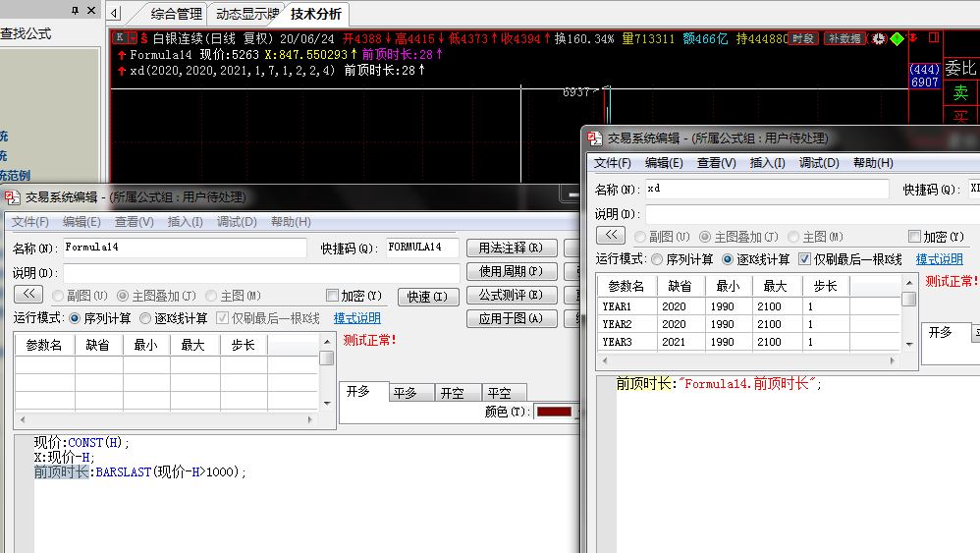
Task: Click the gear icon next to 补数据
Action: [878, 38]
